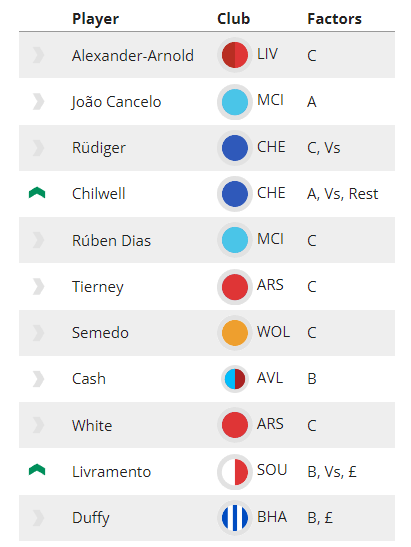The height and width of the screenshot is (547, 411).
Task: Click the Southampton half-red badge icon
Action: tap(235, 471)
